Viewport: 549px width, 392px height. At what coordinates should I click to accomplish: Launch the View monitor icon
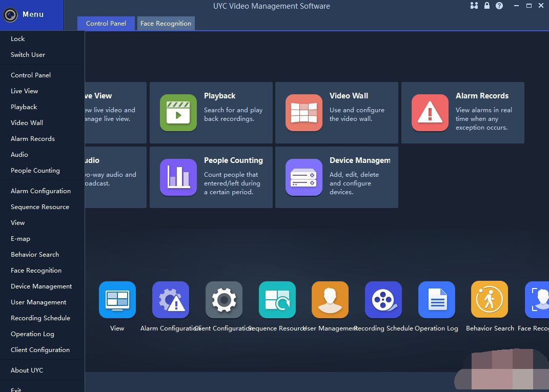point(117,300)
